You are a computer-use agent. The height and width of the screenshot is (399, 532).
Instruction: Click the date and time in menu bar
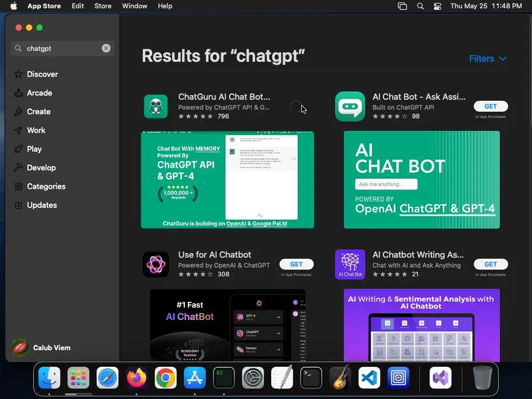tap(486, 6)
